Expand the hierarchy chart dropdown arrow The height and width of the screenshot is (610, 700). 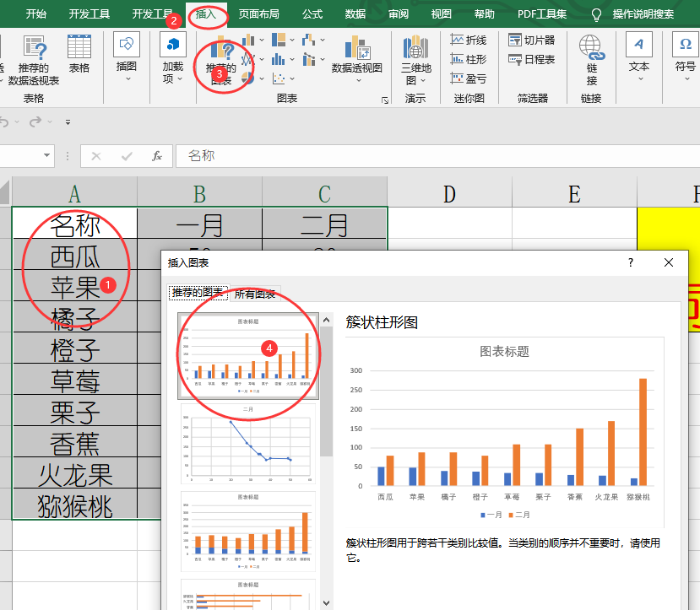pos(292,40)
